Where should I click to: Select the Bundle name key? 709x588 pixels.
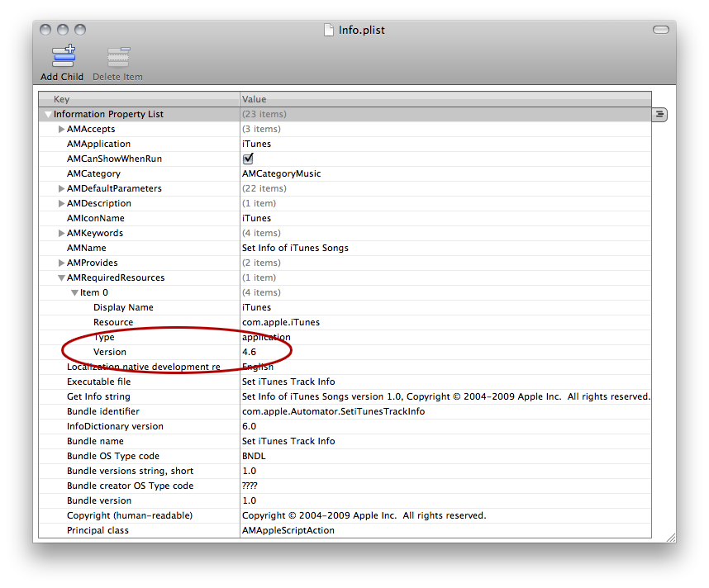(x=95, y=441)
